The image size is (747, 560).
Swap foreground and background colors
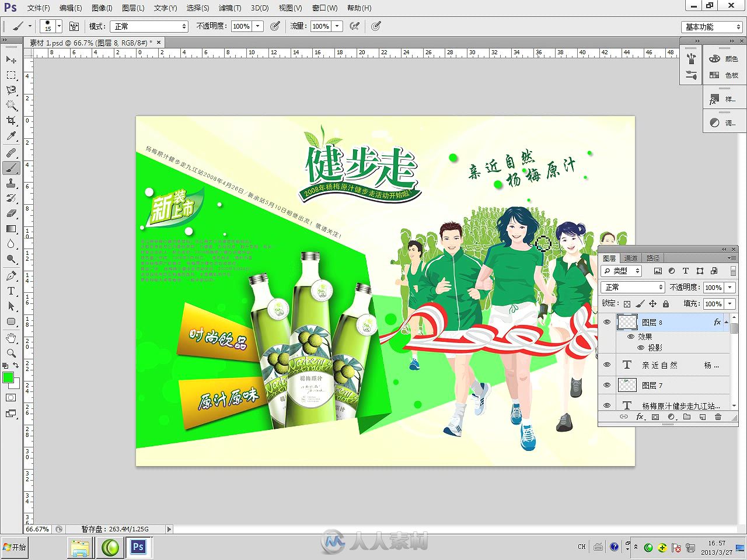coord(16,366)
